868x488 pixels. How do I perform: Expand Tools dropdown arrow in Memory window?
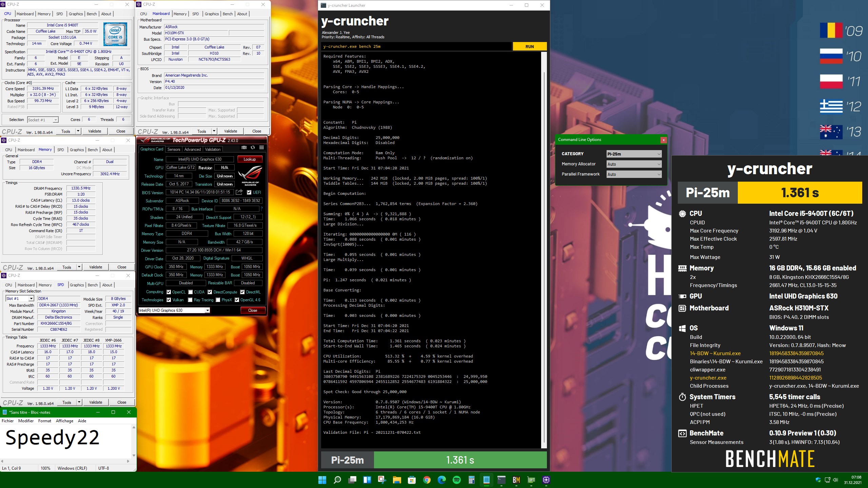point(79,267)
